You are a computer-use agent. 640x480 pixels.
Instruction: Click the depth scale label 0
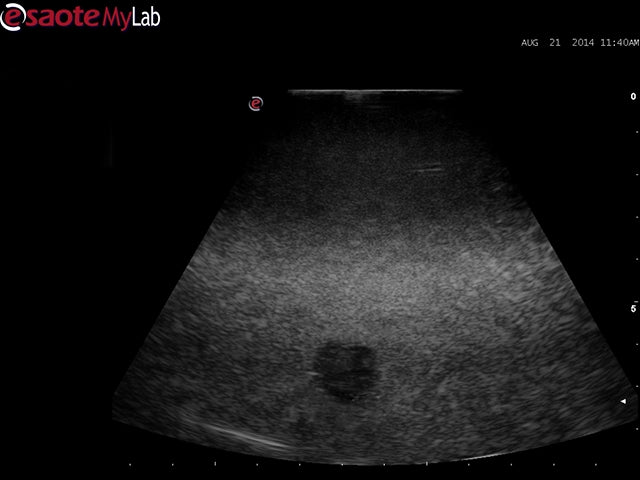[x=633, y=96]
